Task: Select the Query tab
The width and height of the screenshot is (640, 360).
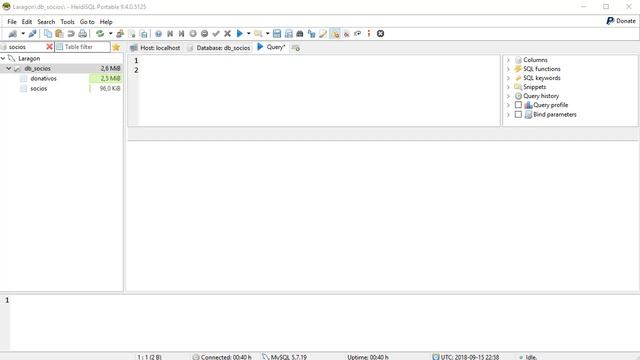Action: tap(271, 47)
